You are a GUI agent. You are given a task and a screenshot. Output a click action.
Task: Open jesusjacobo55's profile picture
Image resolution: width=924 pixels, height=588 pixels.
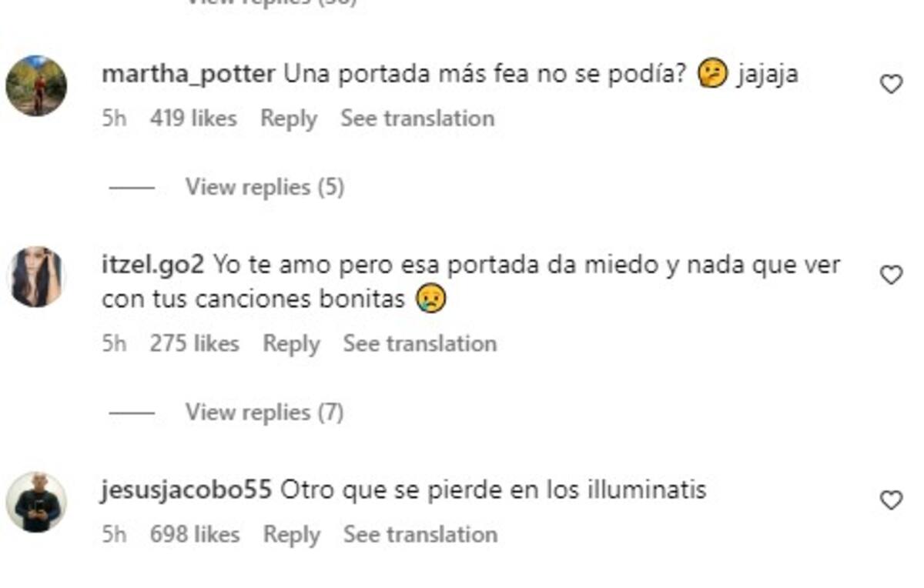[36, 502]
